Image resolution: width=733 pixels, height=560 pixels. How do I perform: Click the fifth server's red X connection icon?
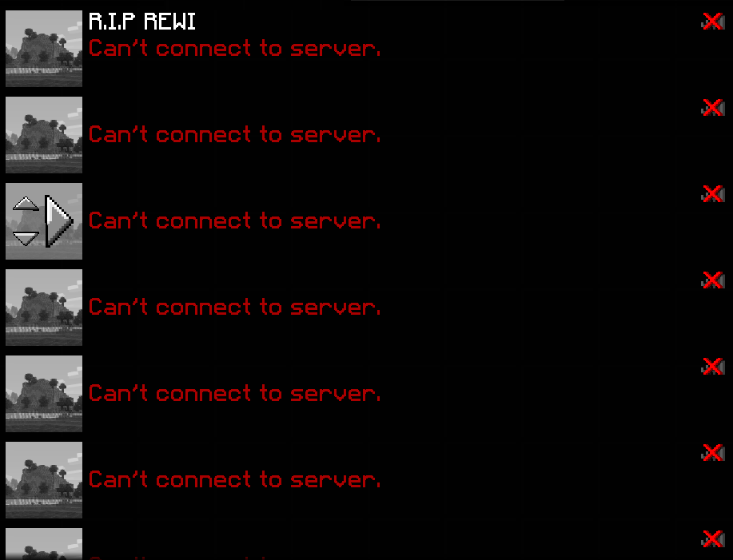(x=713, y=366)
